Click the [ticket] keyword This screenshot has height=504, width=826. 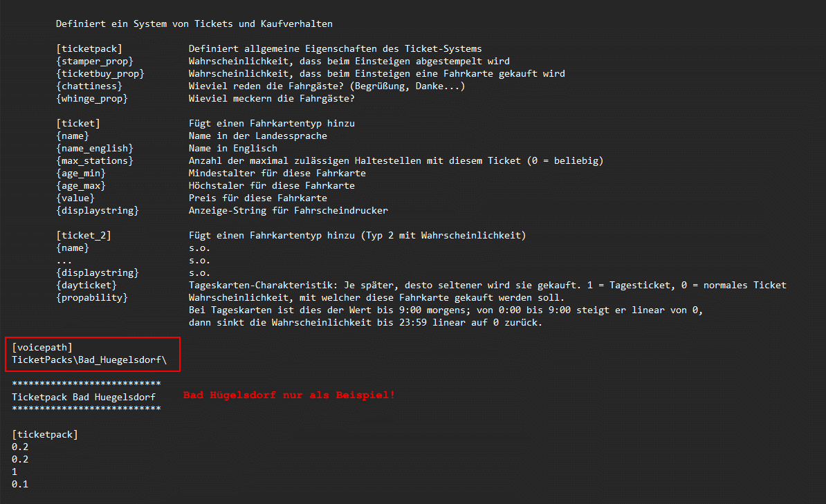point(78,123)
